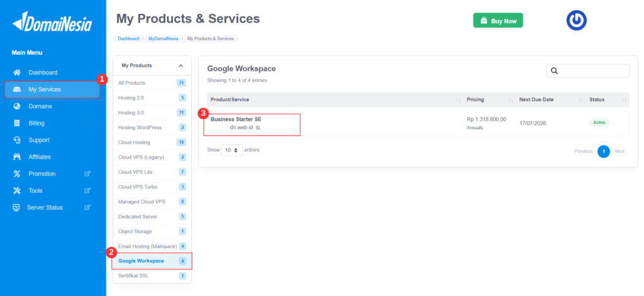644x296 pixels.
Task: Click the Next pagination button
Action: pos(619,151)
